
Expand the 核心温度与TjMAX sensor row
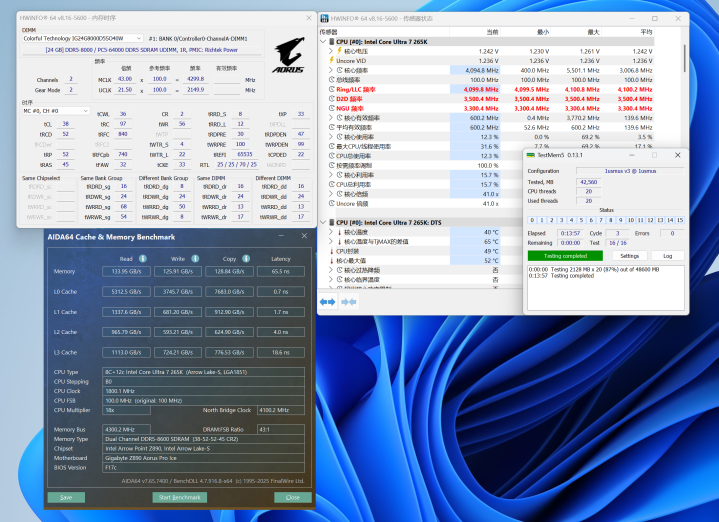click(x=331, y=241)
